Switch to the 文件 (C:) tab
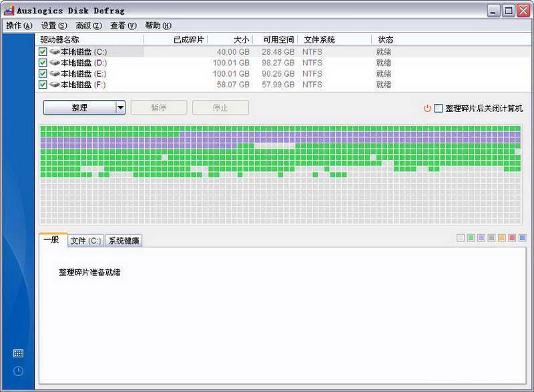The width and height of the screenshot is (534, 392). coord(85,241)
